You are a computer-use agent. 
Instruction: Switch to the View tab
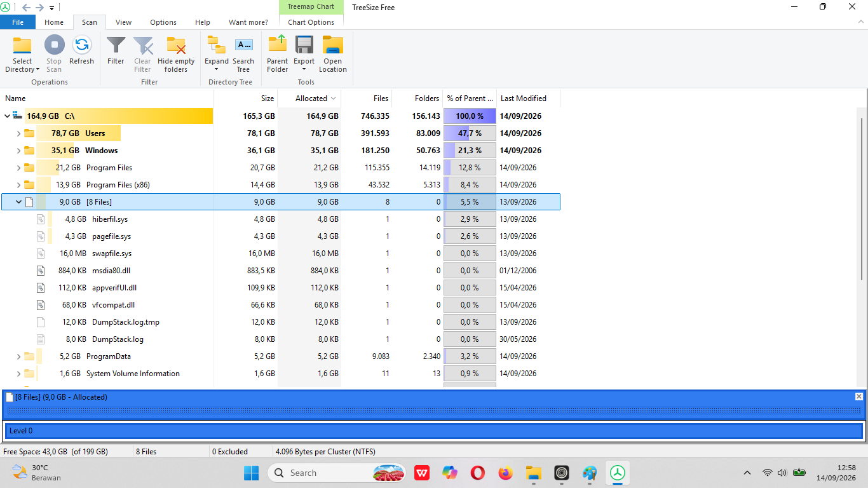[123, 22]
